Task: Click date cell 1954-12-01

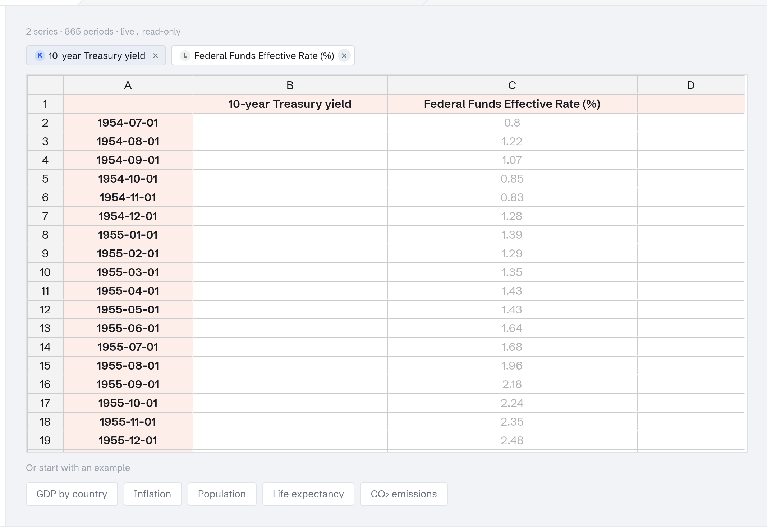Action: pyautogui.click(x=128, y=216)
